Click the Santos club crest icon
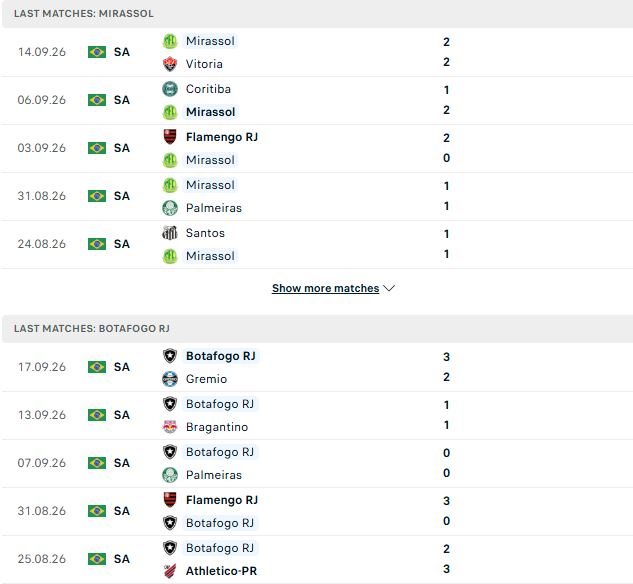 [x=170, y=233]
